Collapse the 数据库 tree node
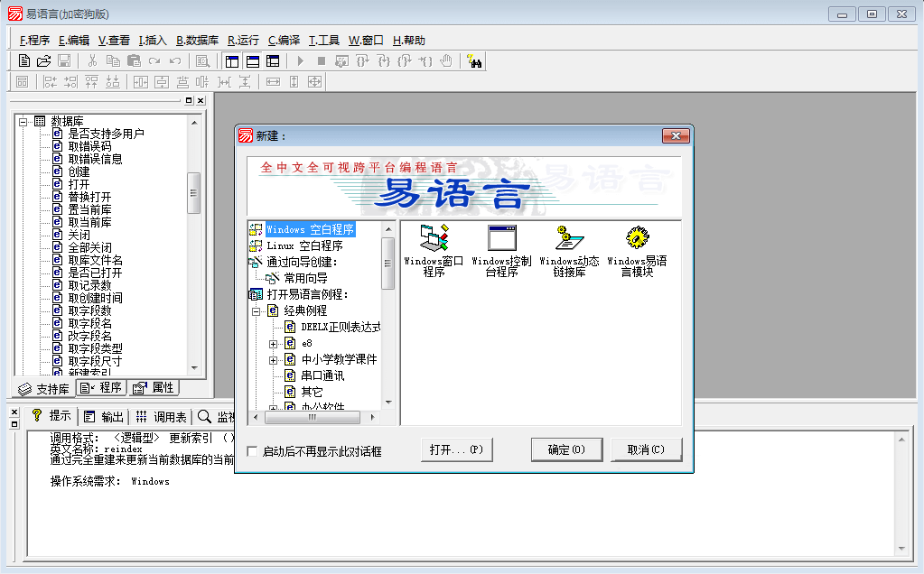 click(23, 122)
